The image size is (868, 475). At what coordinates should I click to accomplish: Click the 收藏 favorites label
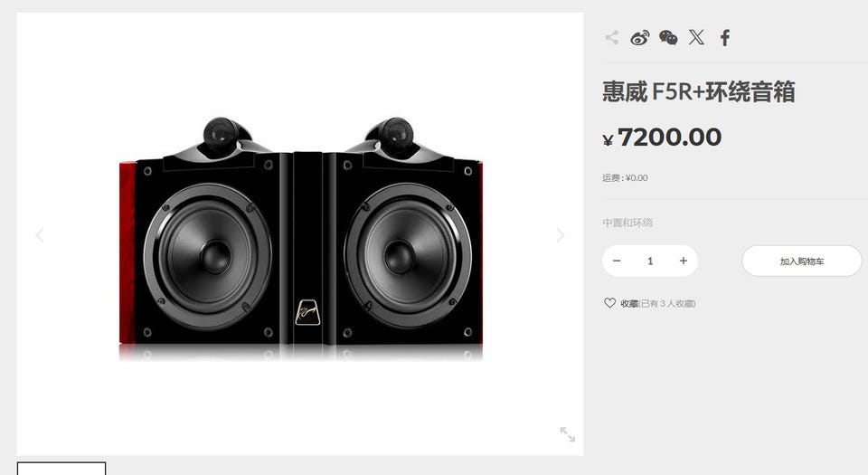(629, 303)
